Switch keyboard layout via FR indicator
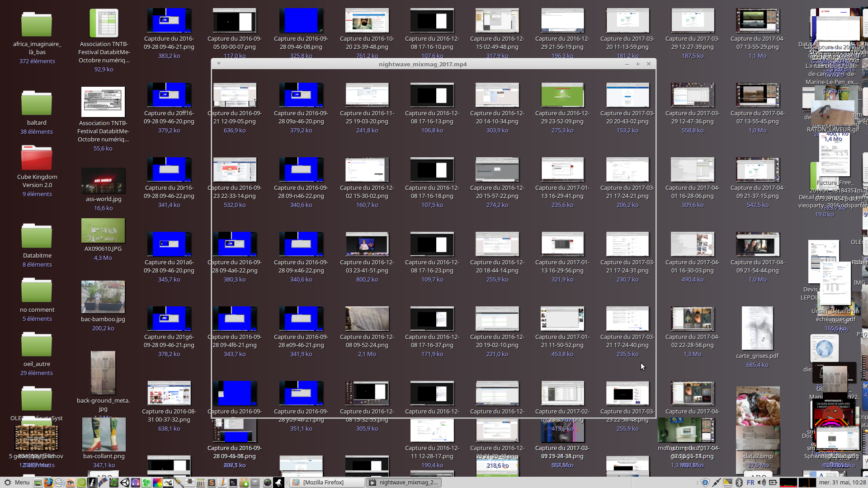Image resolution: width=868 pixels, height=488 pixels. pyautogui.click(x=750, y=483)
